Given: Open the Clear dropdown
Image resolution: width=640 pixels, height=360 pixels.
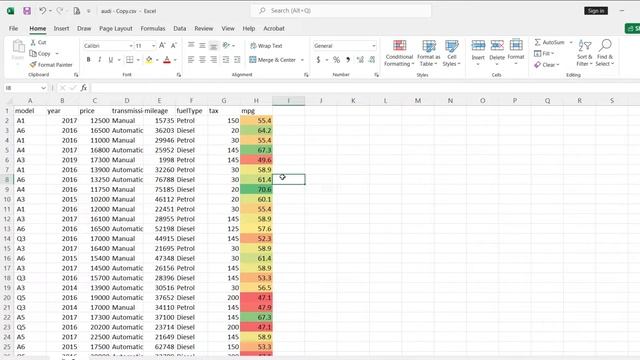Looking at the screenshot, I should 547,64.
